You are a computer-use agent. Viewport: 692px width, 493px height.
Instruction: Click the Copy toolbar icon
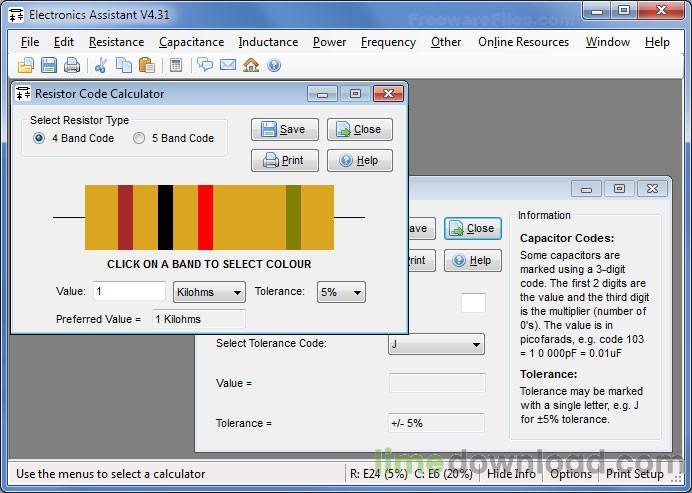124,65
